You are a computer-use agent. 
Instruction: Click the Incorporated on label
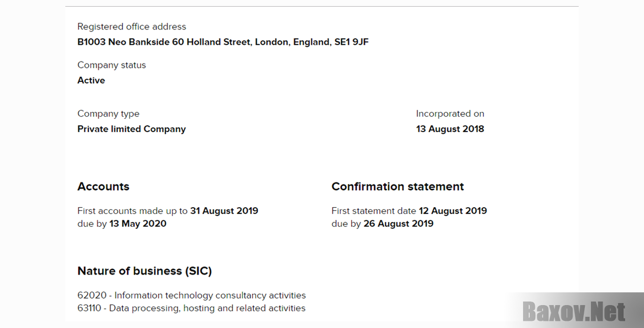point(450,114)
